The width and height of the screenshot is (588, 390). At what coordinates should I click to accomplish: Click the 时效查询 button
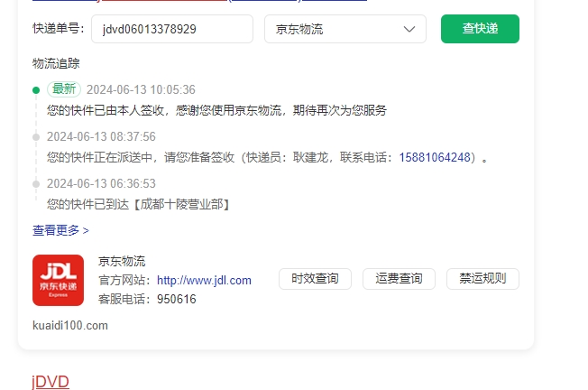(x=315, y=279)
